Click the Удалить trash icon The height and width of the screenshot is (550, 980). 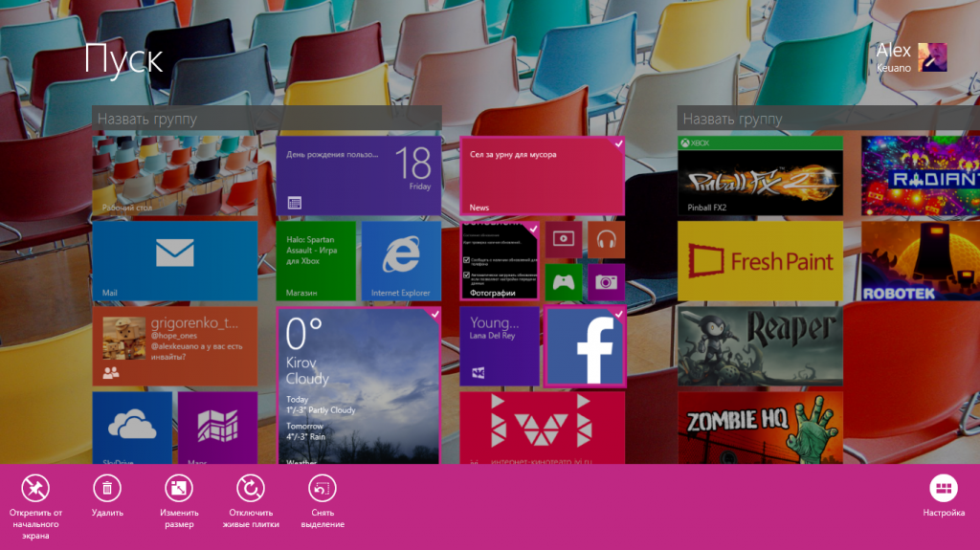coord(107,488)
